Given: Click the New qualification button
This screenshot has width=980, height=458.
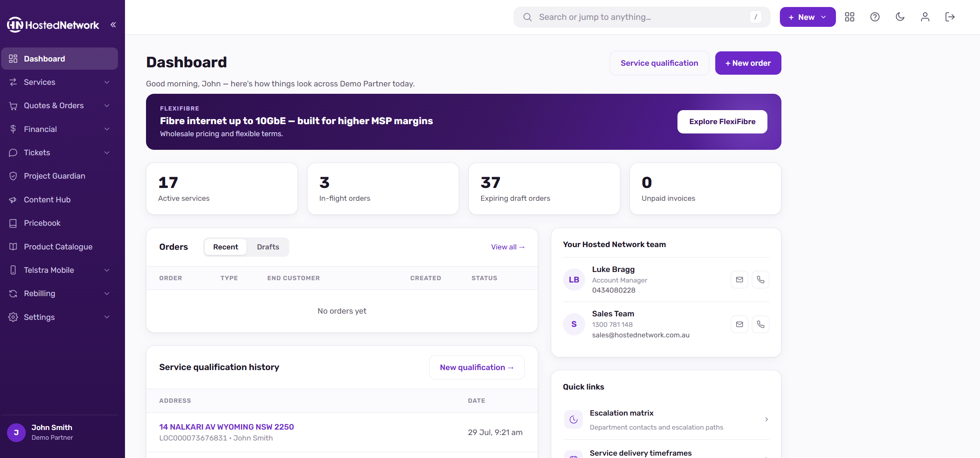Looking at the screenshot, I should (477, 367).
